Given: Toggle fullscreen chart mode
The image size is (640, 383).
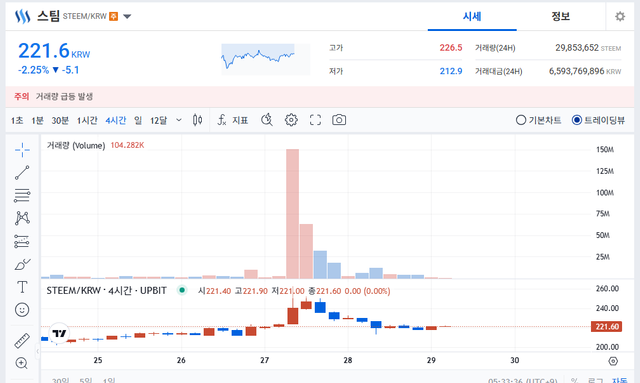Looking at the screenshot, I should (x=315, y=120).
